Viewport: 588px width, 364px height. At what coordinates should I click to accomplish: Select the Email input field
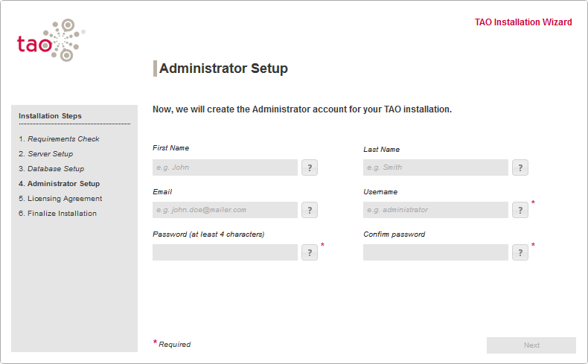click(225, 210)
